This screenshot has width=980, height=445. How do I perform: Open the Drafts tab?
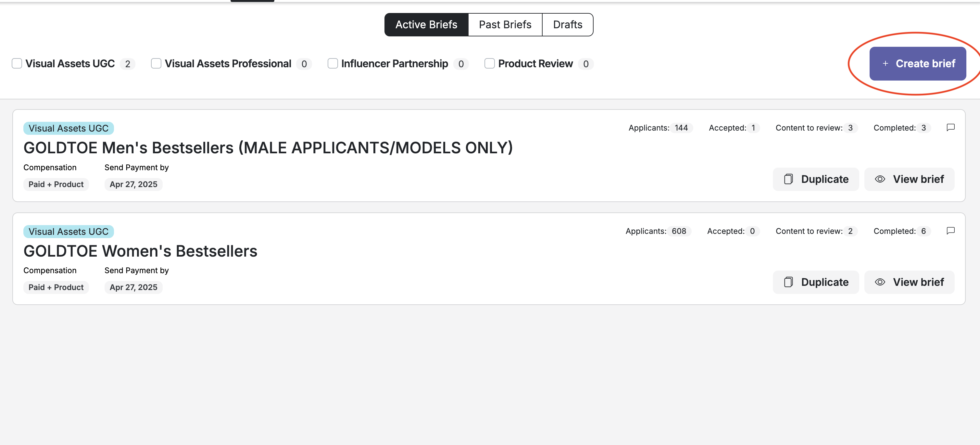pos(567,25)
